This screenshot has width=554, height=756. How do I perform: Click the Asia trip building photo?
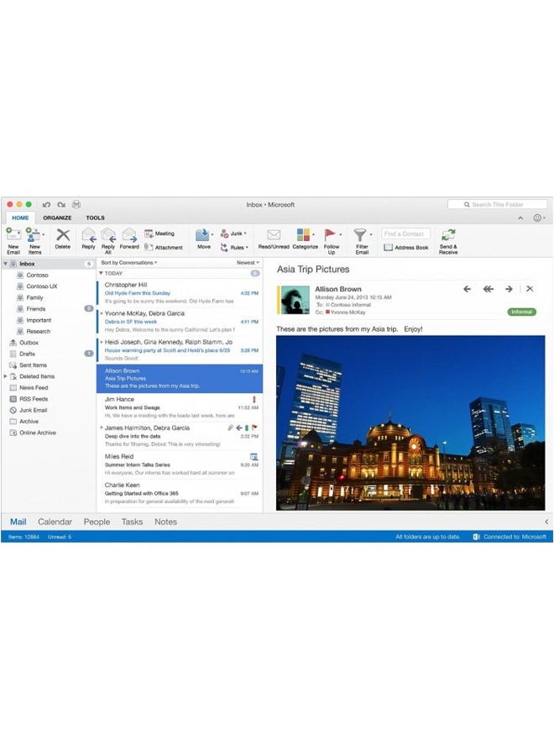click(x=410, y=423)
